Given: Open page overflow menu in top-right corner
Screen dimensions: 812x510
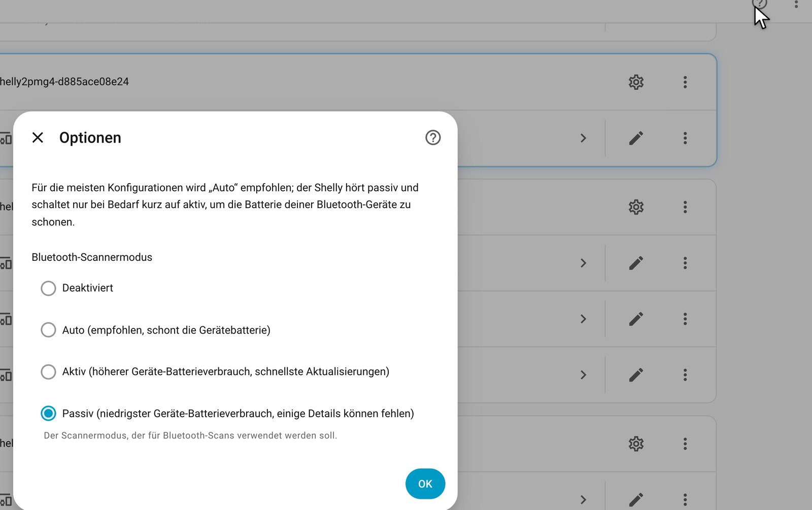Looking at the screenshot, I should click(x=796, y=4).
